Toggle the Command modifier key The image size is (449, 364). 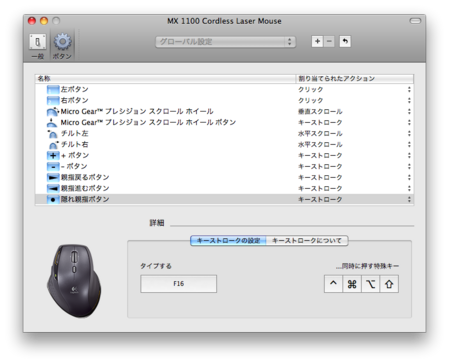(x=352, y=284)
